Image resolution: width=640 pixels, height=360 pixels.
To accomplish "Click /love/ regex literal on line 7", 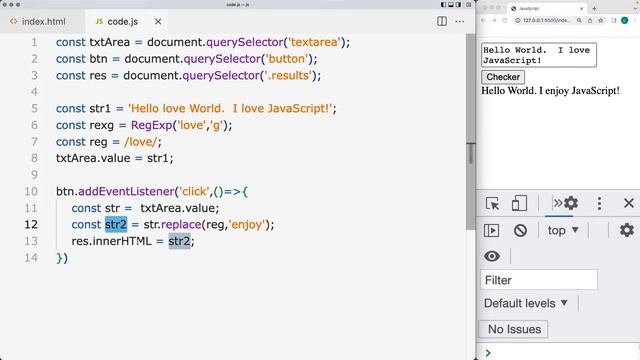I will click(140, 142).
